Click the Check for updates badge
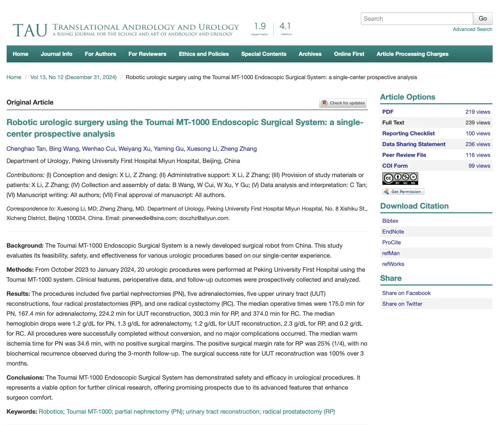504x425 pixels. click(343, 103)
